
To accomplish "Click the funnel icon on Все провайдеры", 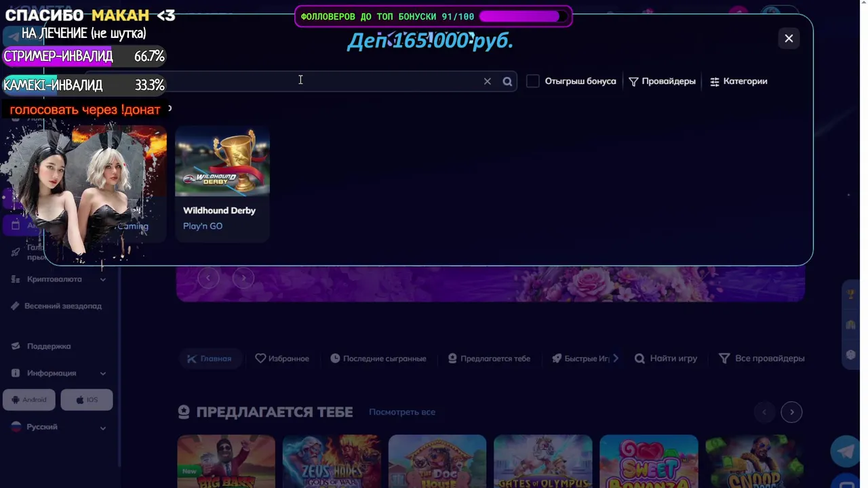I will 724,359.
